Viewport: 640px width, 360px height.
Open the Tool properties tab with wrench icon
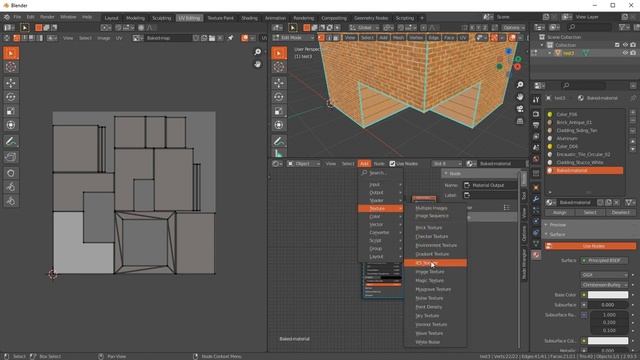536,100
